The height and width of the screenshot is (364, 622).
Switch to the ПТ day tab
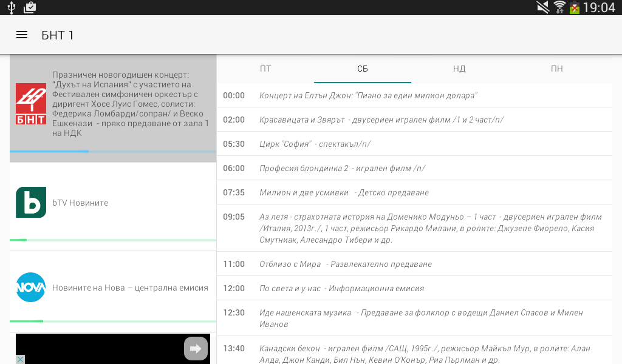click(265, 69)
